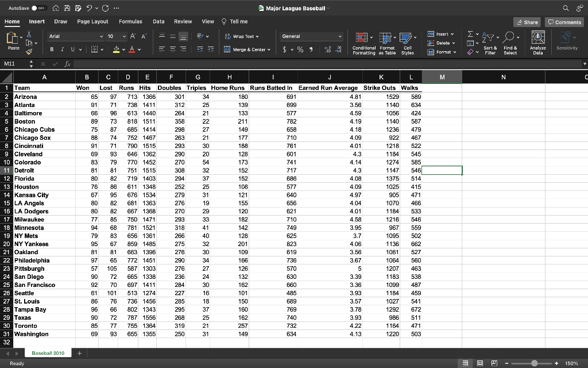This screenshot has width=588, height=368.
Task: Click the Merge & Center icon
Action: pyautogui.click(x=227, y=49)
